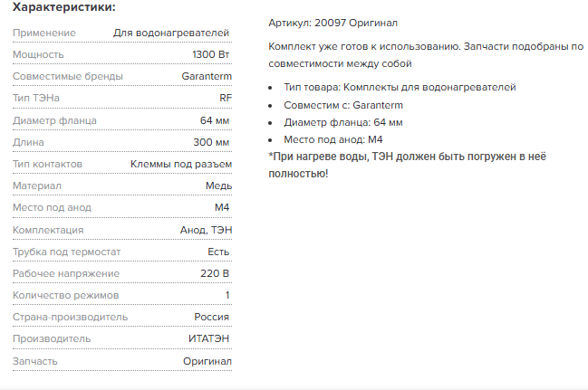Screen dimensions: 588x390
Task: Select the 'Количество режимов' label
Action: 65,295
